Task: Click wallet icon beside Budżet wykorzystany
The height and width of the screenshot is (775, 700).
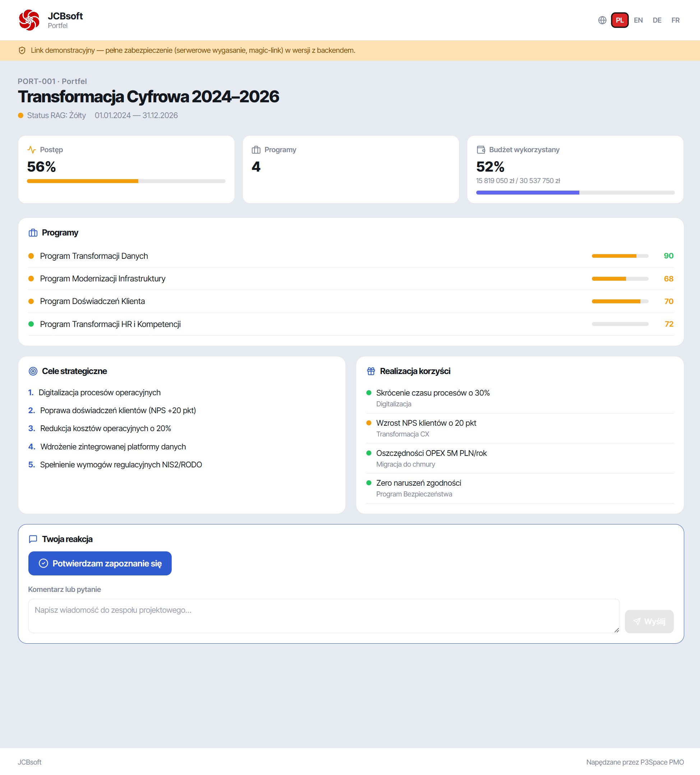Action: [481, 150]
